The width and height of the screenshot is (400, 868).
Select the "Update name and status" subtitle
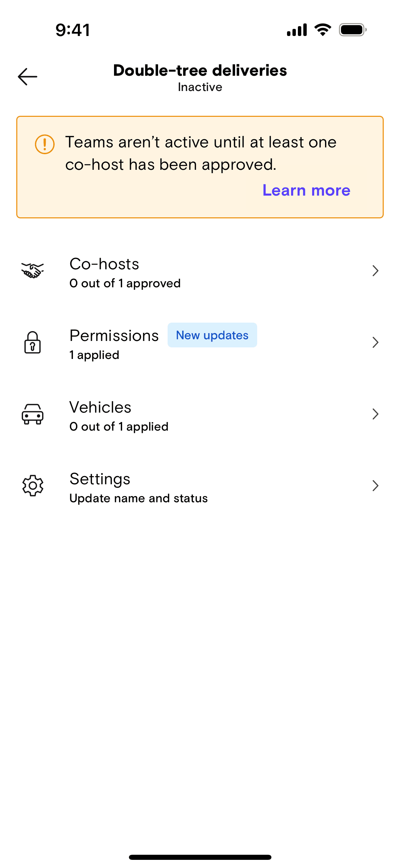[138, 498]
